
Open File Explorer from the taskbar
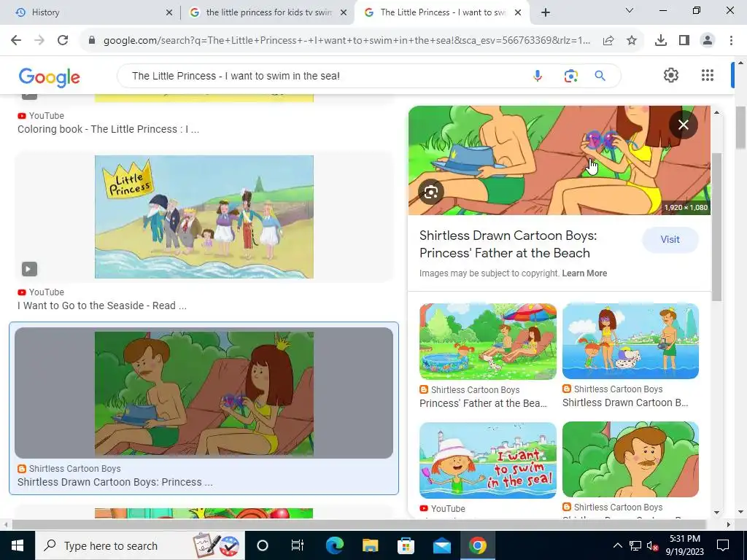click(370, 545)
